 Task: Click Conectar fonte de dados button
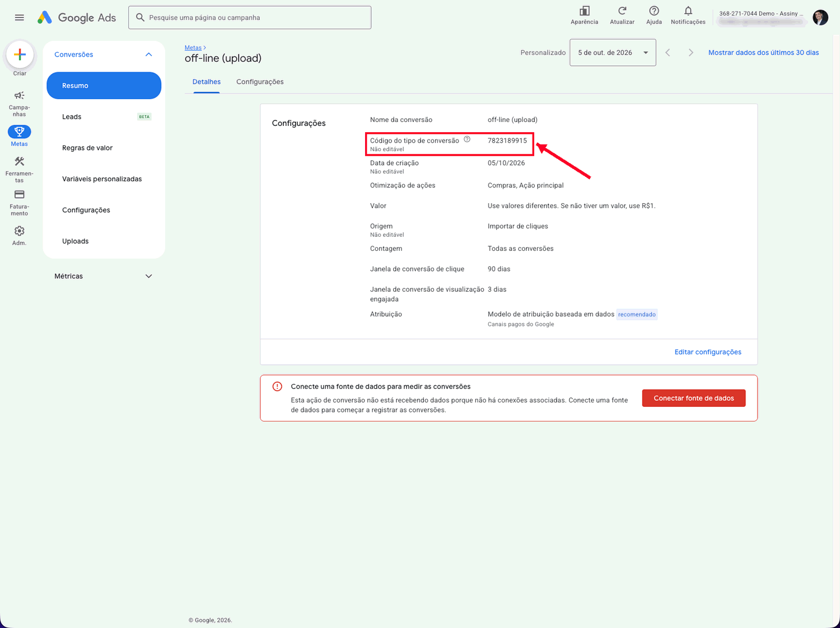coord(694,398)
